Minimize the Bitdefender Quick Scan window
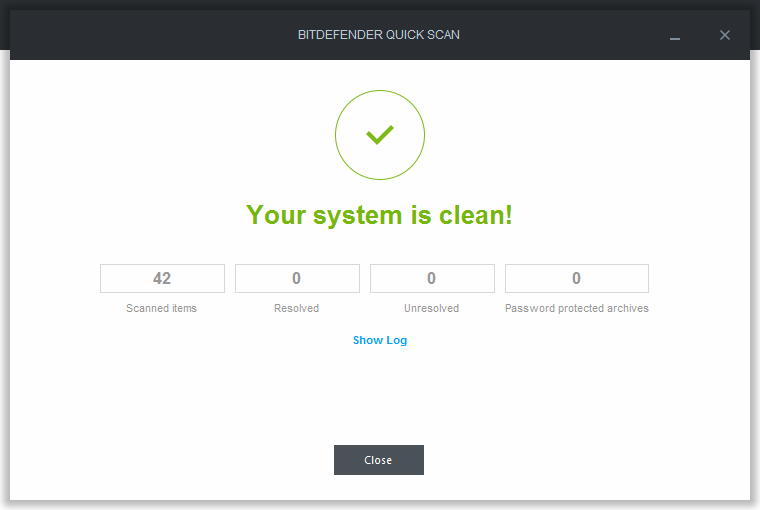Image resolution: width=760 pixels, height=510 pixels. point(675,38)
